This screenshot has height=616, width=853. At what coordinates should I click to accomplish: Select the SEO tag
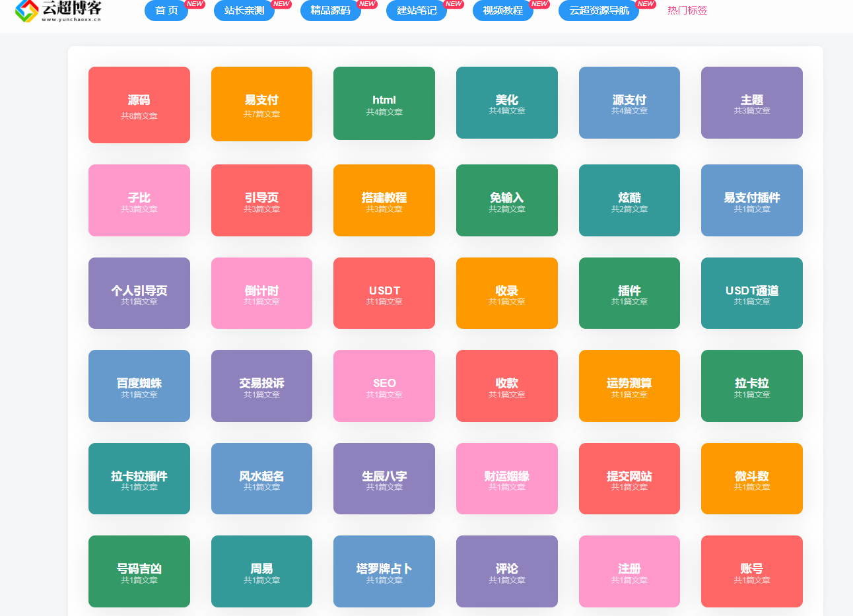point(384,386)
